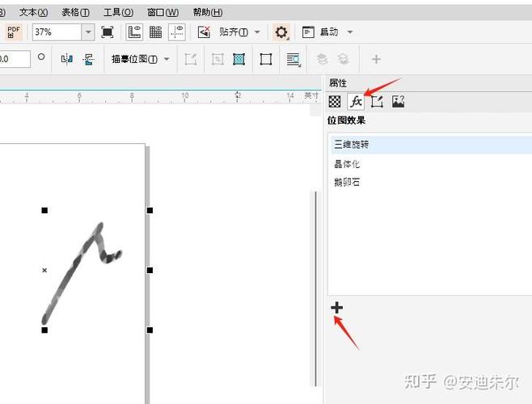The width and height of the screenshot is (532, 404).
Task: Click the full-screen preview icon
Action: (x=108, y=32)
